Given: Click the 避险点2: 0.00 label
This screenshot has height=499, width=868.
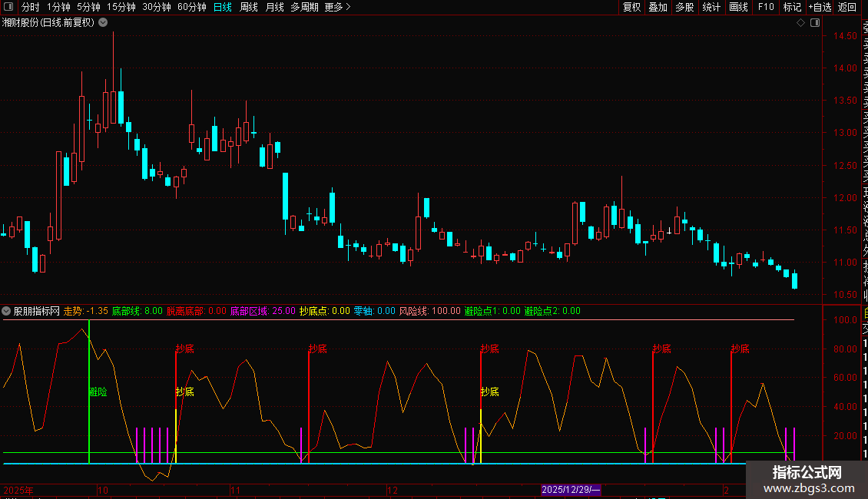Looking at the screenshot, I should [552, 311].
